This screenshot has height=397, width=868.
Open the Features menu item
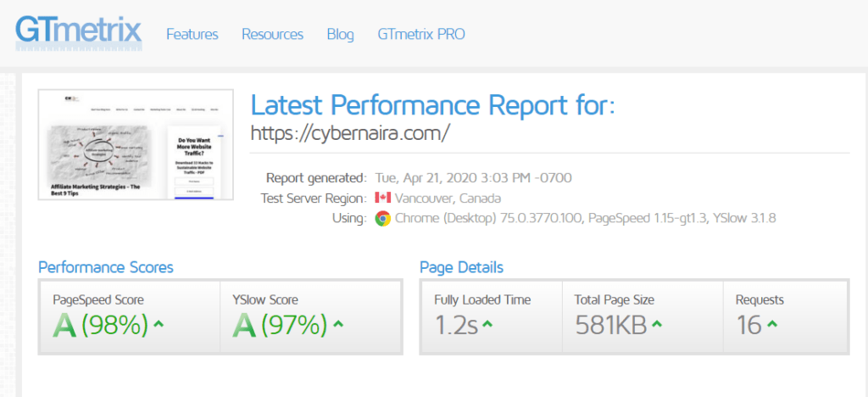point(192,35)
